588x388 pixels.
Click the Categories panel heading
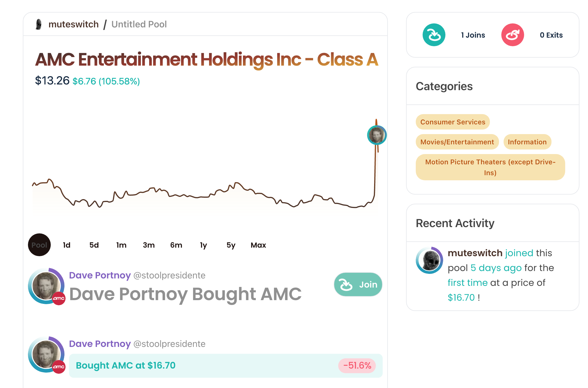click(444, 86)
